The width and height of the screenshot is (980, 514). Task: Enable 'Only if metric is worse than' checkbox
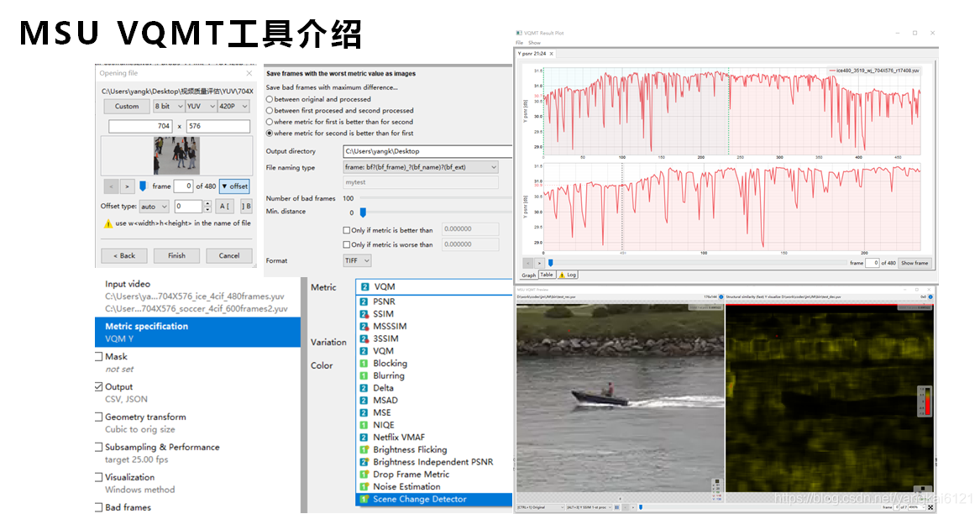tap(346, 244)
